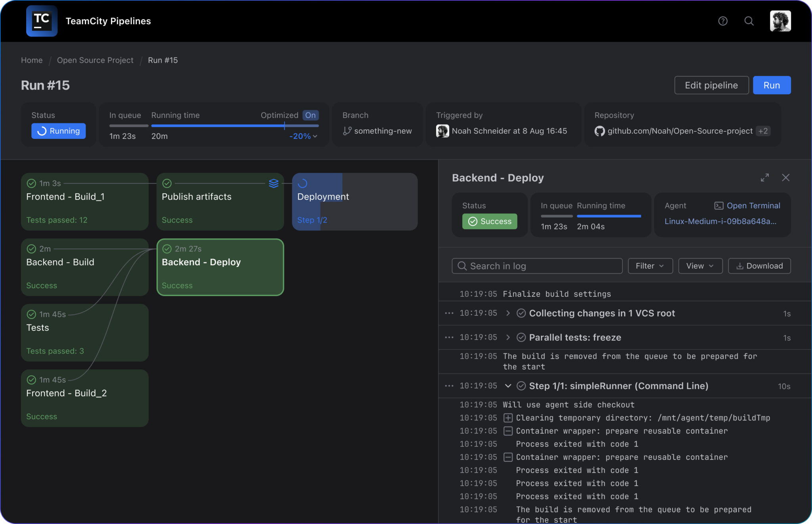Image resolution: width=812 pixels, height=524 pixels.
Task: Open the user avatar profile menu
Action: [780, 21]
